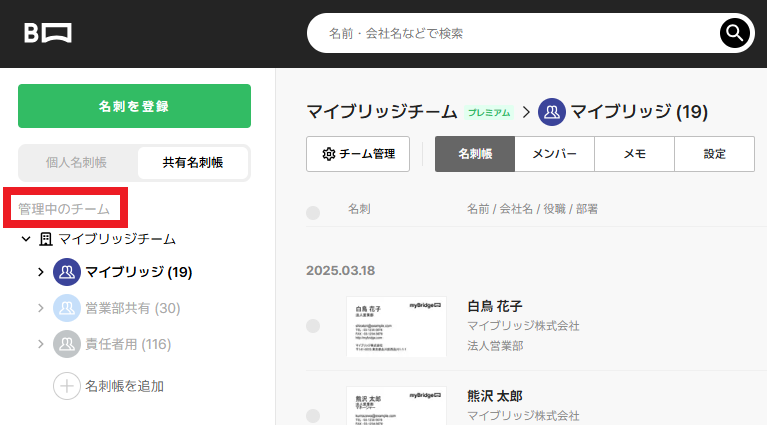Click the gray 責任者用 group icon
This screenshot has height=425, width=767.
pos(67,344)
